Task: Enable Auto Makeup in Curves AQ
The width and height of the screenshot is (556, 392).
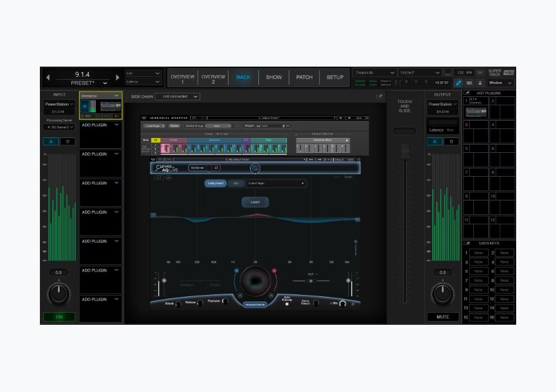Action: [x=287, y=304]
